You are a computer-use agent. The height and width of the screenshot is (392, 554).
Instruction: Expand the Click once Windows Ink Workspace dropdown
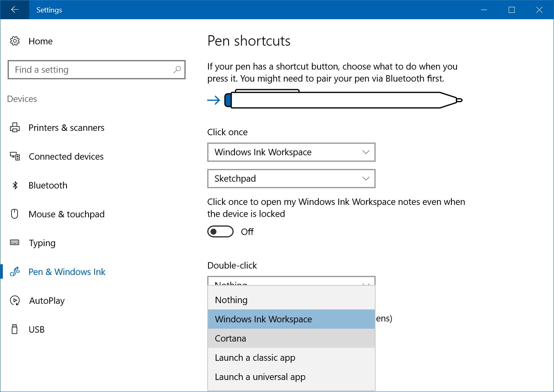[x=291, y=152]
